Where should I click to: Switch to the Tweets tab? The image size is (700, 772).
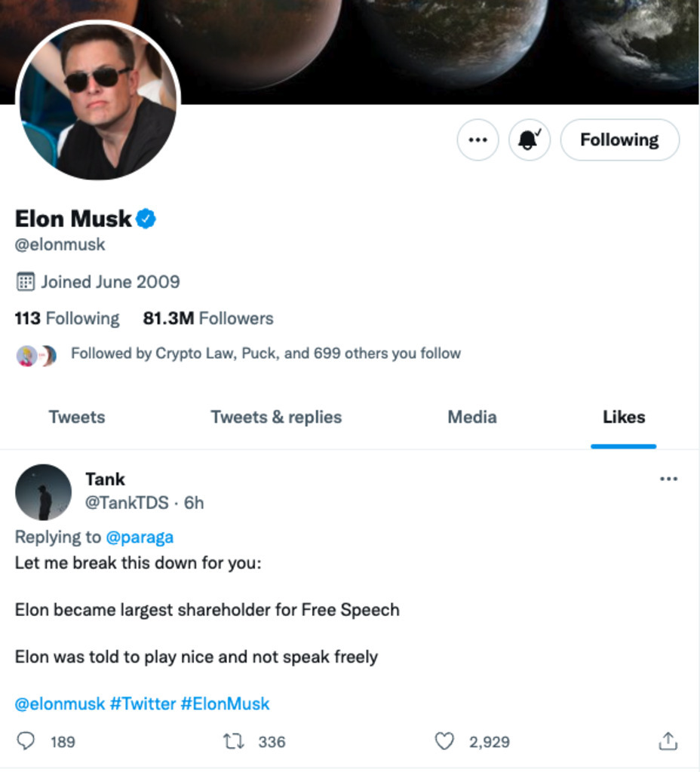tap(77, 418)
